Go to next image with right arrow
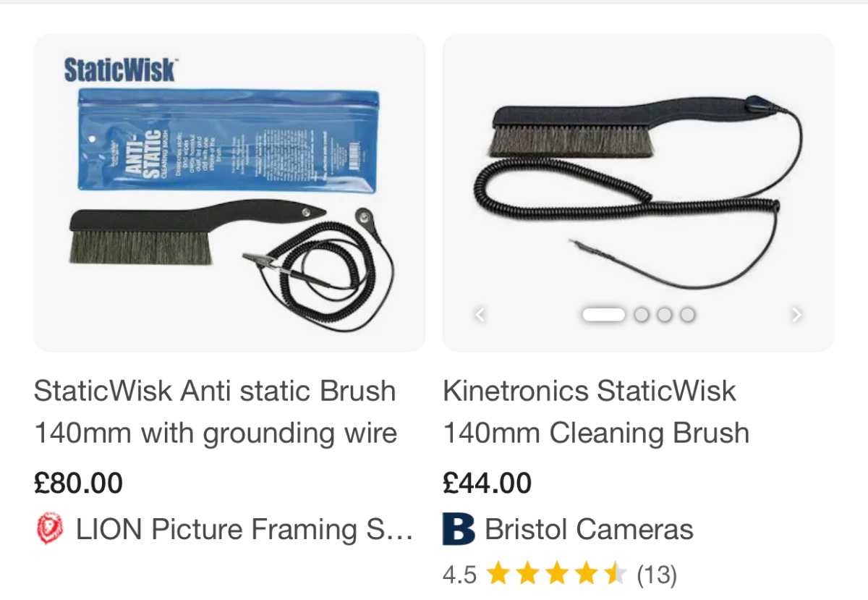This screenshot has width=868, height=600. (x=796, y=314)
